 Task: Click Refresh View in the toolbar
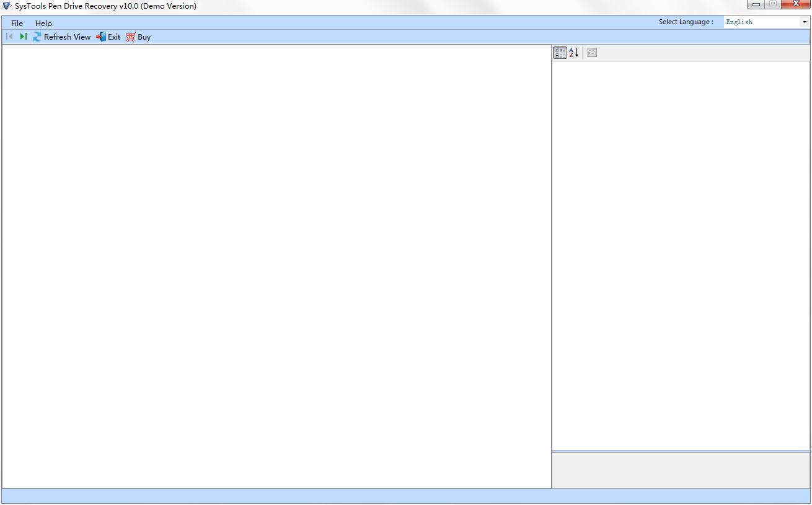[x=61, y=37]
